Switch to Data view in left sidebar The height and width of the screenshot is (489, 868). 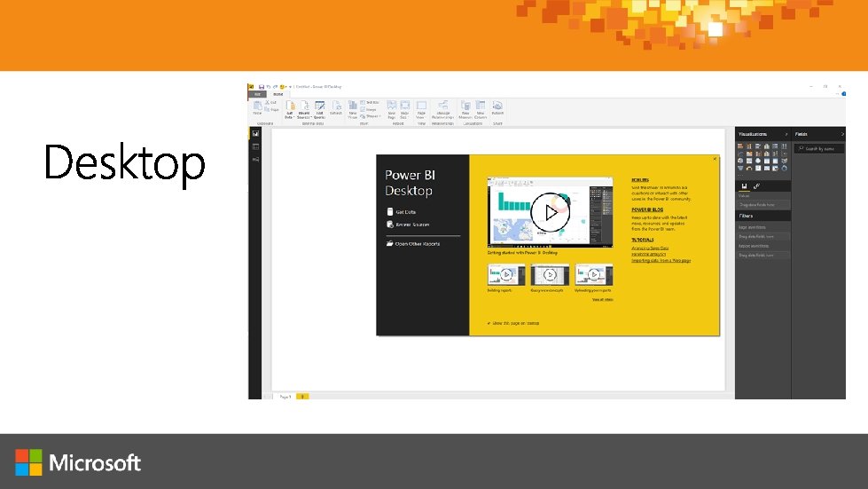tap(255, 146)
